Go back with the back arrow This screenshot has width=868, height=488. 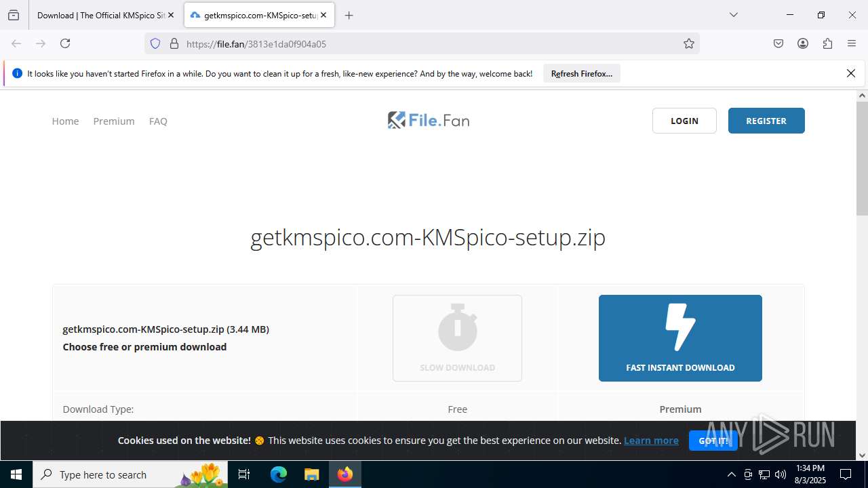[x=16, y=43]
